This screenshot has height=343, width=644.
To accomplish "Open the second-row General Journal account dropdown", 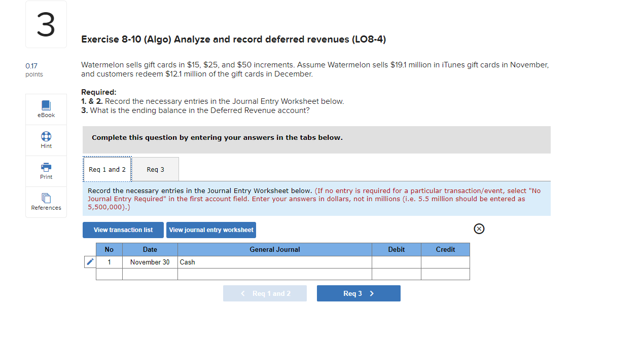I will point(274,274).
